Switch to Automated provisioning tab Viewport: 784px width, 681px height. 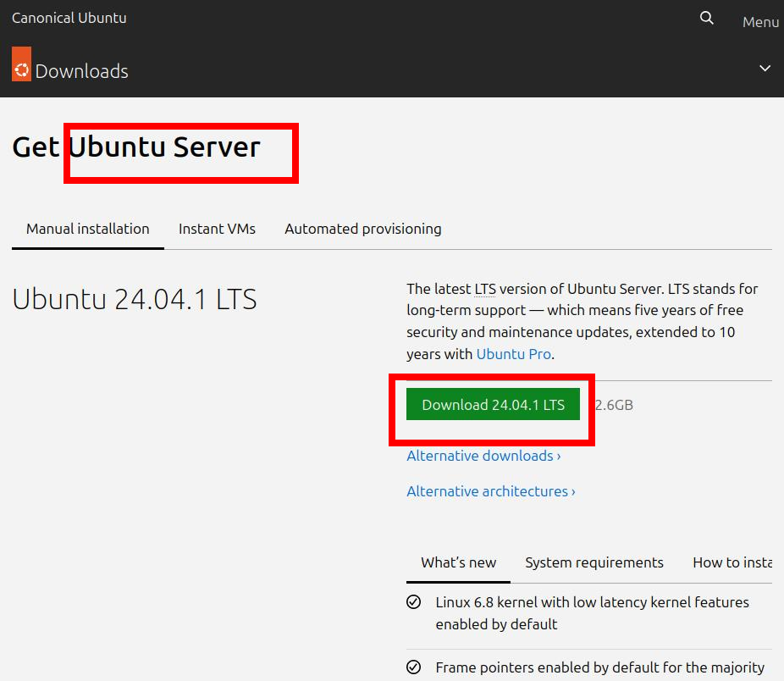[x=363, y=230]
